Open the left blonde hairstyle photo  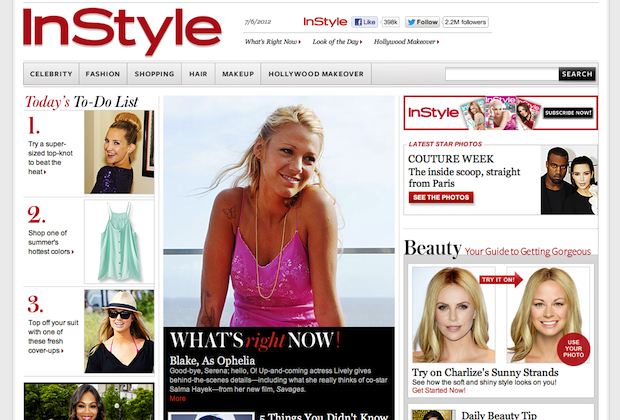454,315
